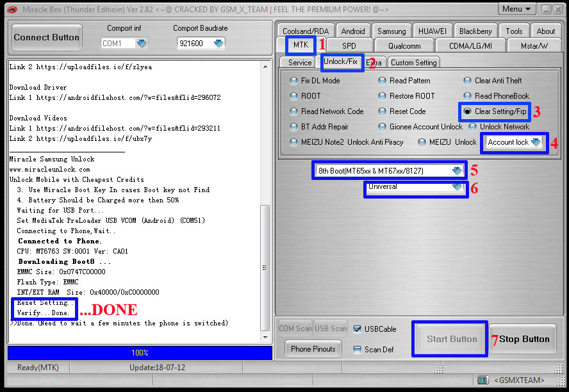Expand the Comport Baudrate 921600 dropdown
The image size is (569, 392).
tap(218, 44)
